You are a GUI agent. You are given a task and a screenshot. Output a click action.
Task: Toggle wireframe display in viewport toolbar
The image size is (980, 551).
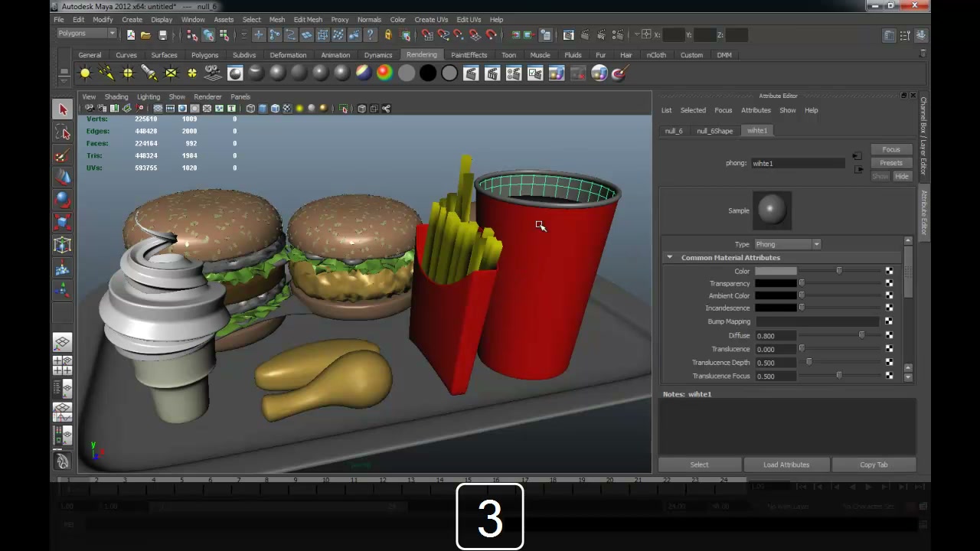tap(250, 109)
